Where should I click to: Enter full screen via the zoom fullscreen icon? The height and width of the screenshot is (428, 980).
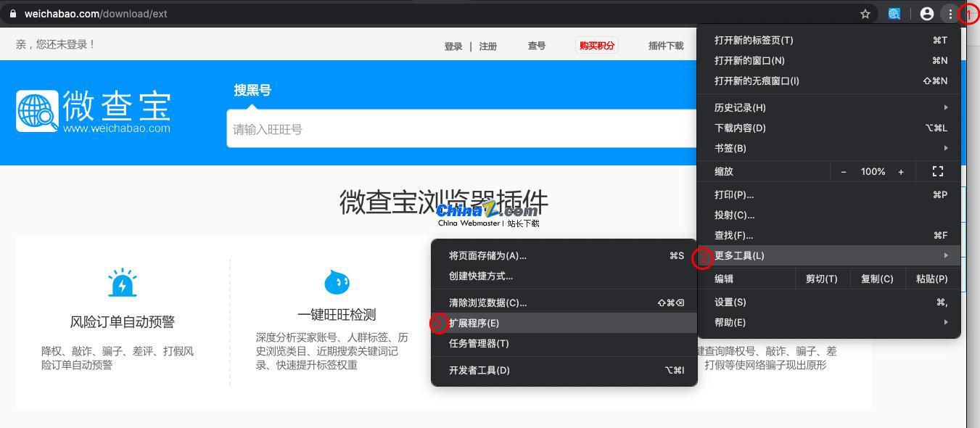tap(938, 171)
